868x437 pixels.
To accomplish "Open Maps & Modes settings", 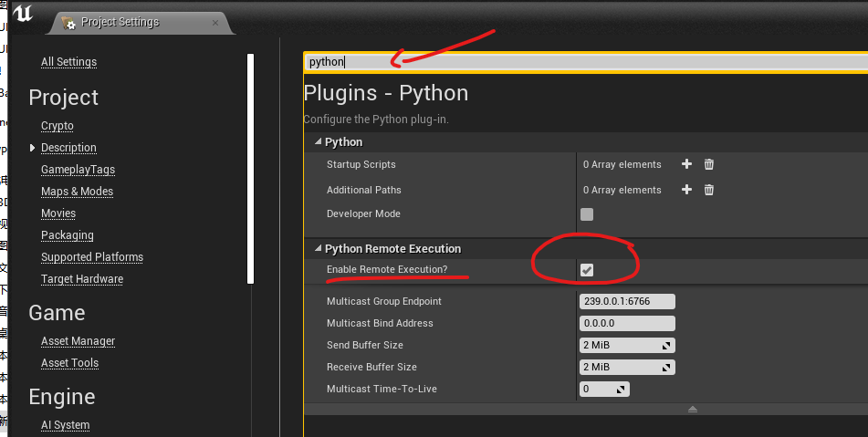I will pyautogui.click(x=77, y=192).
